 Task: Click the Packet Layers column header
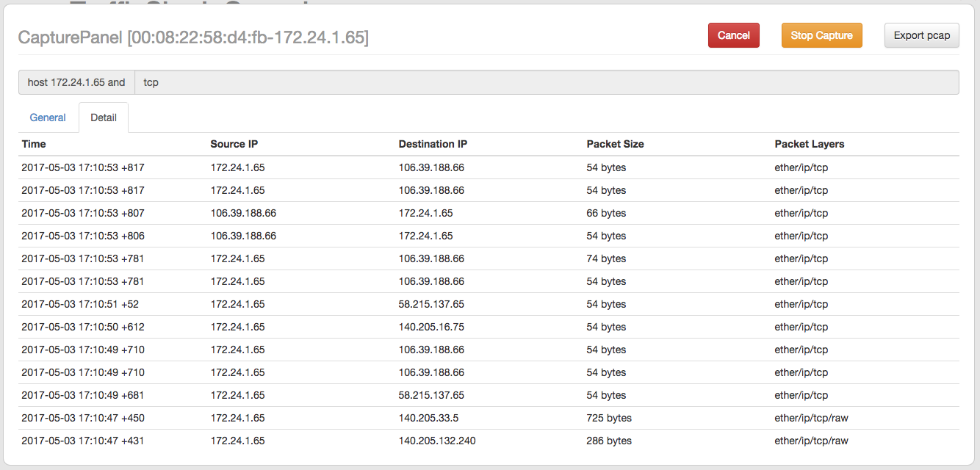click(809, 144)
